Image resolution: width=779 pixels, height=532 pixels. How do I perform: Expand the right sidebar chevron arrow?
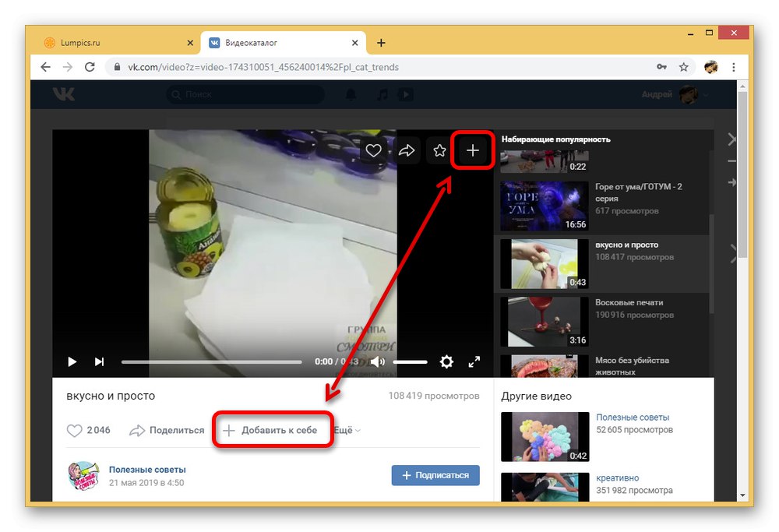point(731,139)
